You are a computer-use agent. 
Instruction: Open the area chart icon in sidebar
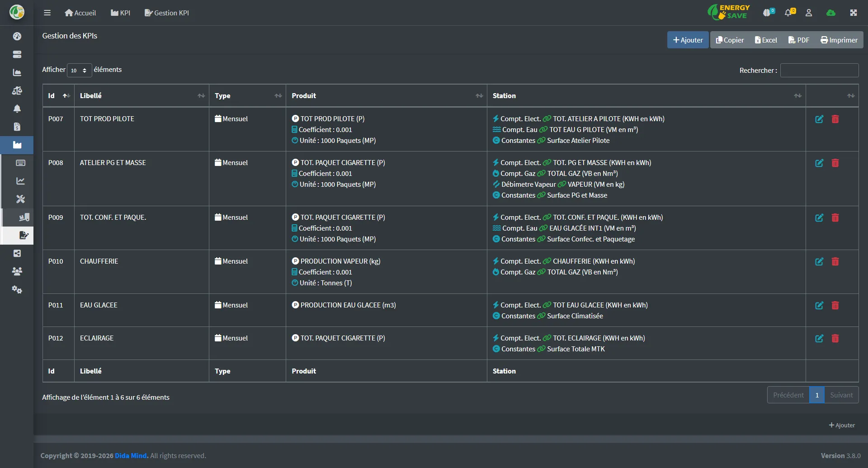tap(17, 72)
